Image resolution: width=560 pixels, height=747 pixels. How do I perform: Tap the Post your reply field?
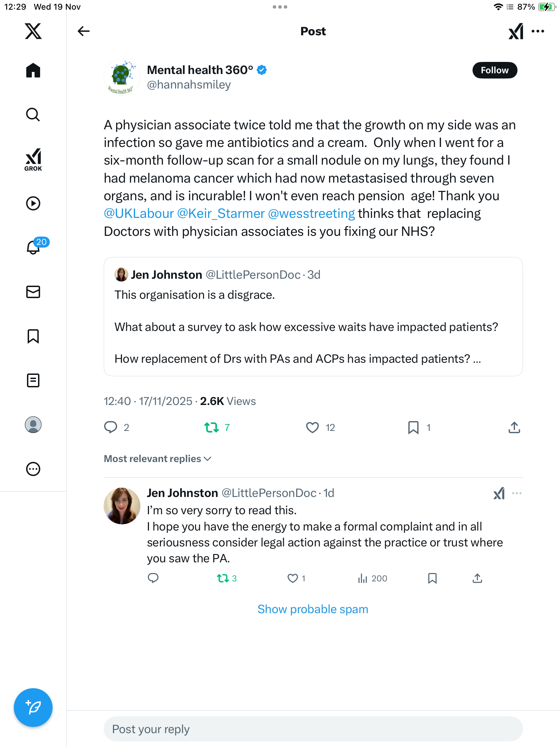click(313, 729)
